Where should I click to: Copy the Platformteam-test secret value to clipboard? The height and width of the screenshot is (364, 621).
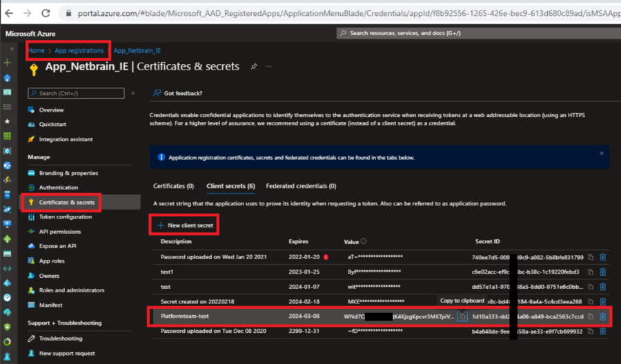click(463, 316)
